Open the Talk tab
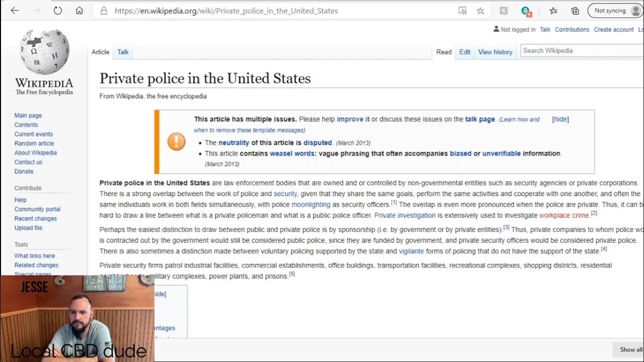Screen dimensions: 644x362 (123, 52)
